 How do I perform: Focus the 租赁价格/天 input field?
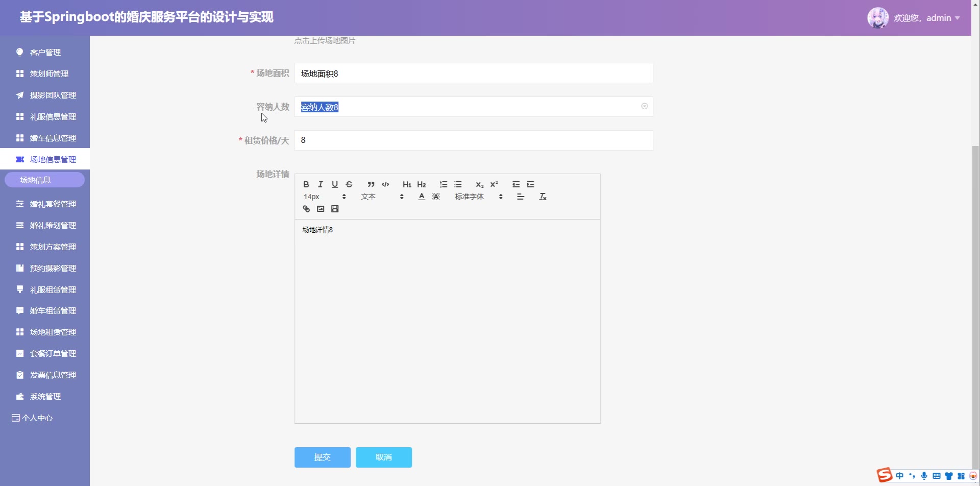[474, 140]
